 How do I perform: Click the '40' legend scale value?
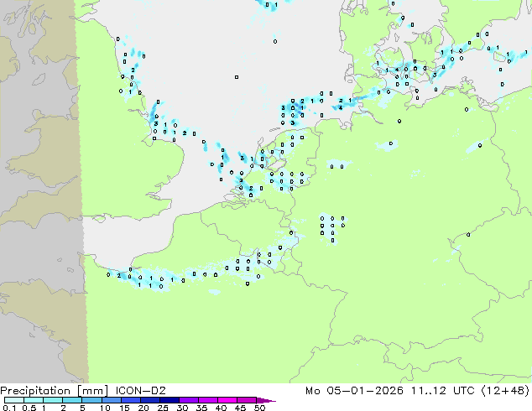tap(221, 408)
